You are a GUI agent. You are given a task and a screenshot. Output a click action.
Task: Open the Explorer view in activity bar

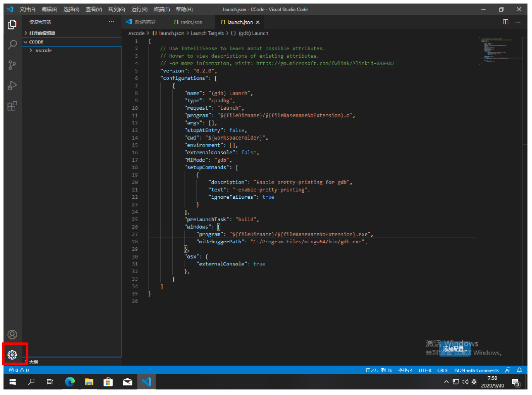tap(12, 24)
